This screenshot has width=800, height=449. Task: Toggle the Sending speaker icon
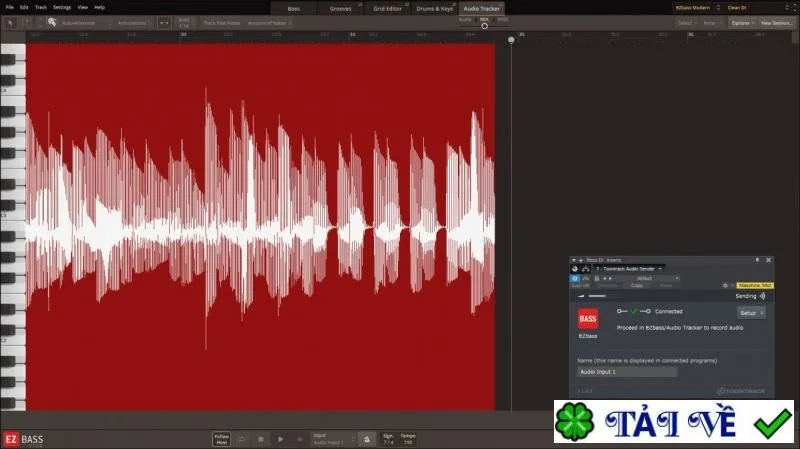click(x=762, y=296)
